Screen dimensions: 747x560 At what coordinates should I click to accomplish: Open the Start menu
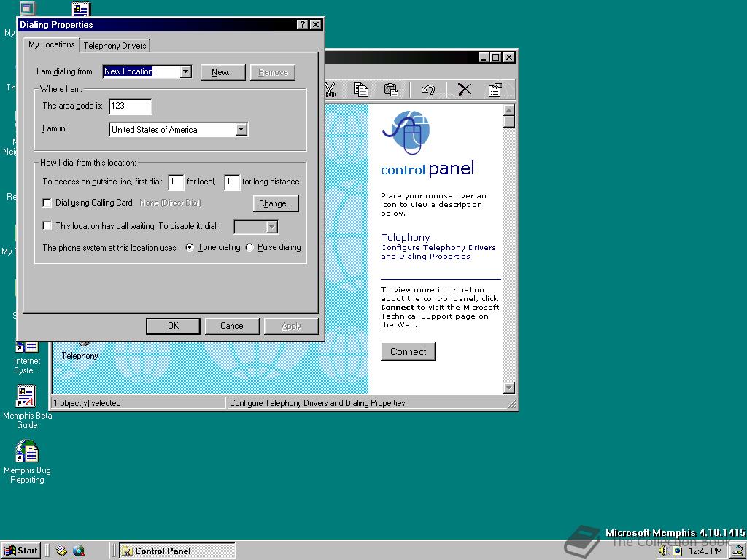[21, 551]
